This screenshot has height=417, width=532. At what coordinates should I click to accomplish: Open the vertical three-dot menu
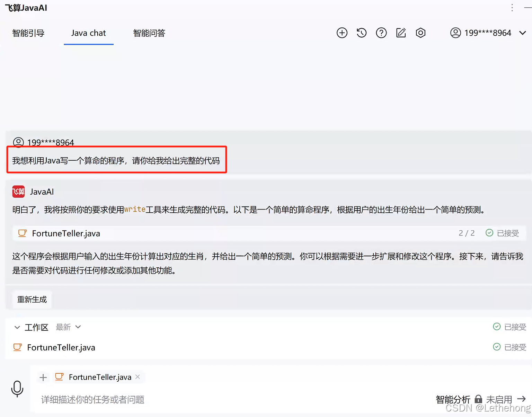click(x=512, y=8)
